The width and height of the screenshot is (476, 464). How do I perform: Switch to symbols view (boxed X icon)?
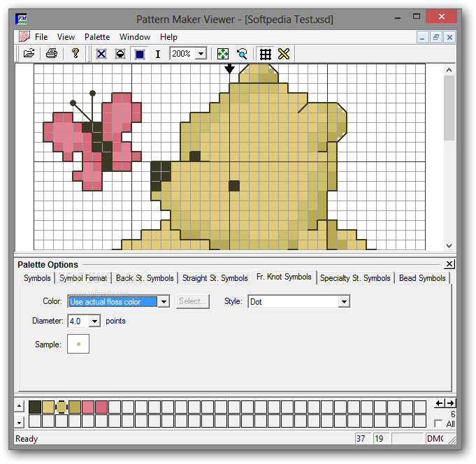101,54
